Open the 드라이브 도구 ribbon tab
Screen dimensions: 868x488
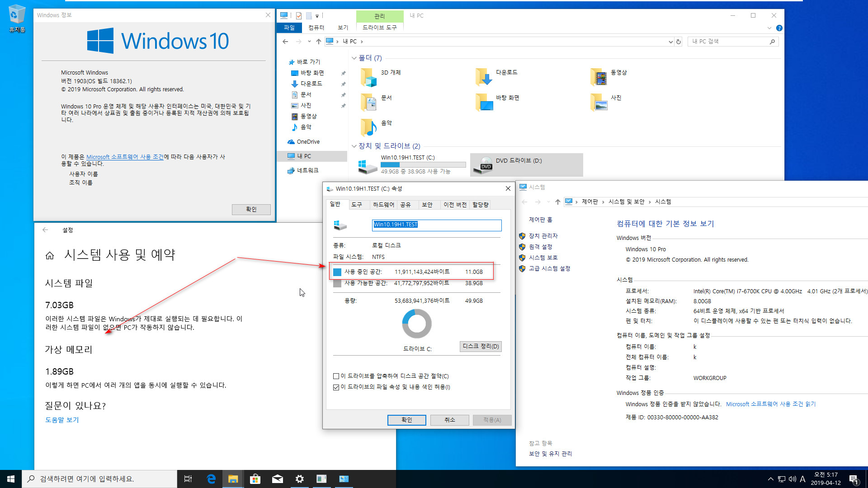pyautogui.click(x=380, y=28)
